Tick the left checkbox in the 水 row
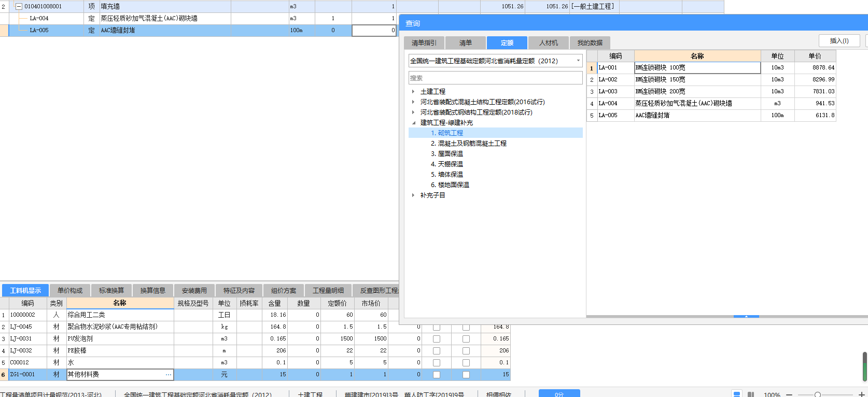 437,363
